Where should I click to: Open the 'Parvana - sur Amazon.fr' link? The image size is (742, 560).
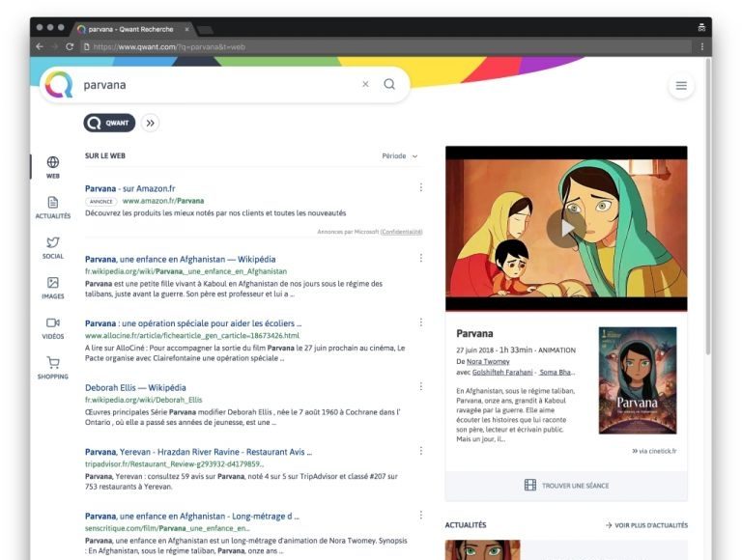(130, 188)
